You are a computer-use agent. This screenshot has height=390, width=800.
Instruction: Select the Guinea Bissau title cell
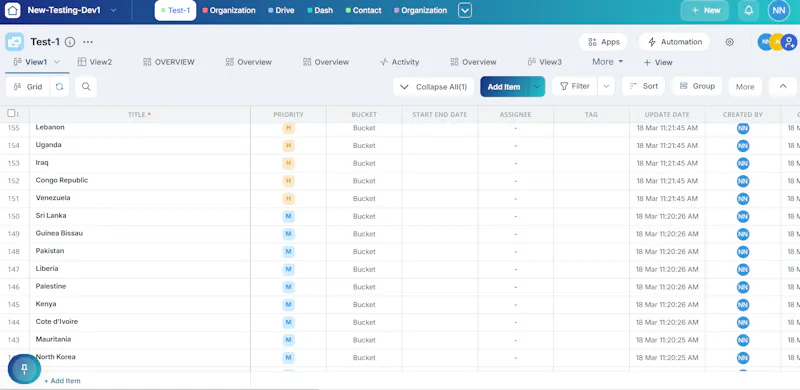140,234
